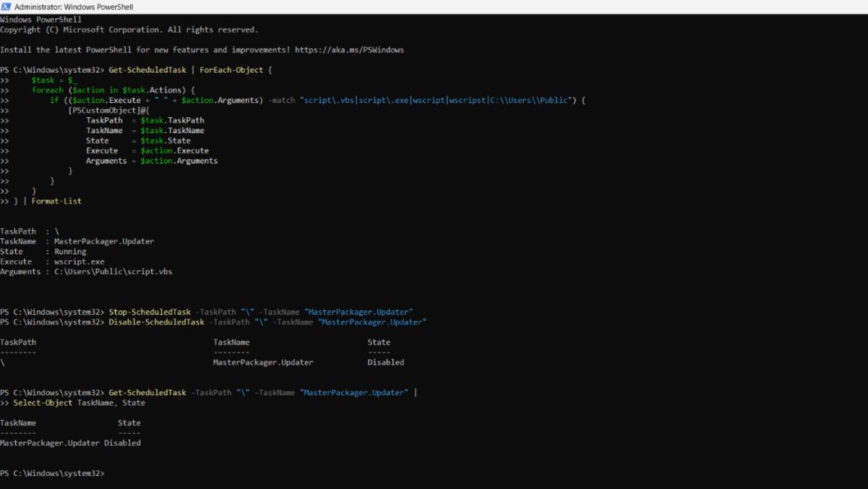This screenshot has width=868, height=489.
Task: Click the 'C:\Users\Public\script.vbs' Arguments value
Action: coord(113,272)
